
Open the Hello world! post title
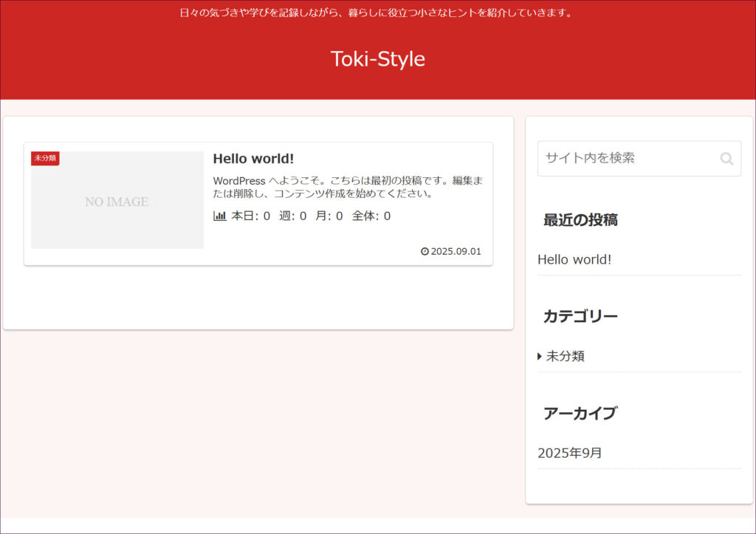[253, 159]
